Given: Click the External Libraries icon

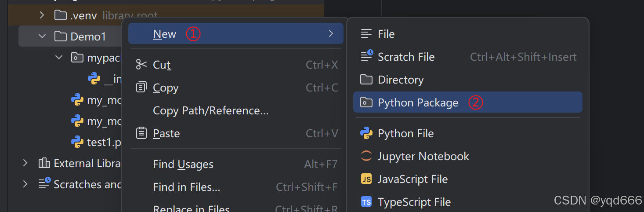Looking at the screenshot, I should (x=44, y=163).
